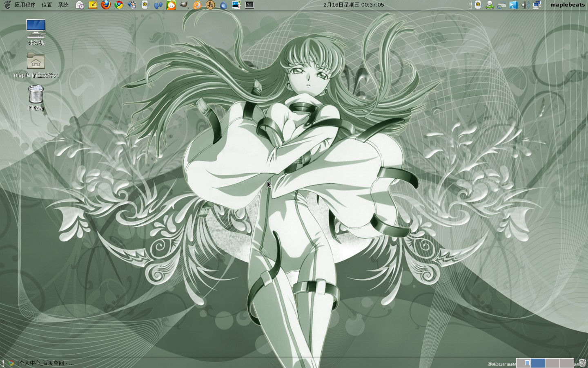Select the maple 的主文件夹 home folder
The image size is (588, 368).
(x=36, y=65)
